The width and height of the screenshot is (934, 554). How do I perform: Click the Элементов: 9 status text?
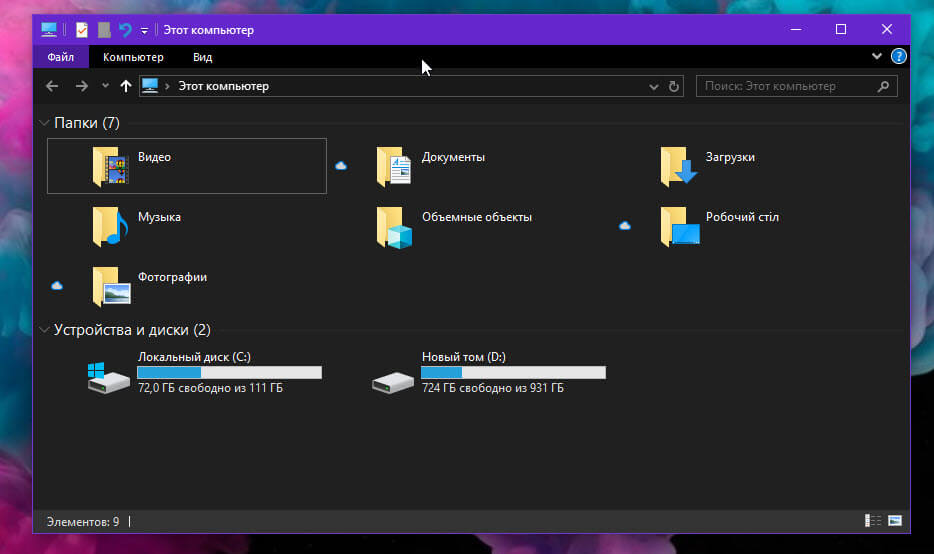click(83, 522)
